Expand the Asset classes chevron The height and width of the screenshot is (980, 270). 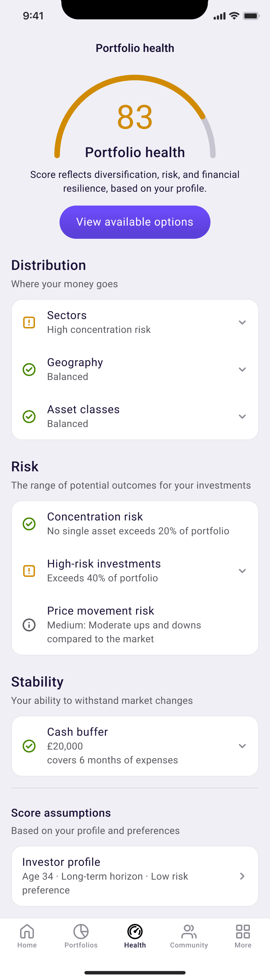(242, 417)
